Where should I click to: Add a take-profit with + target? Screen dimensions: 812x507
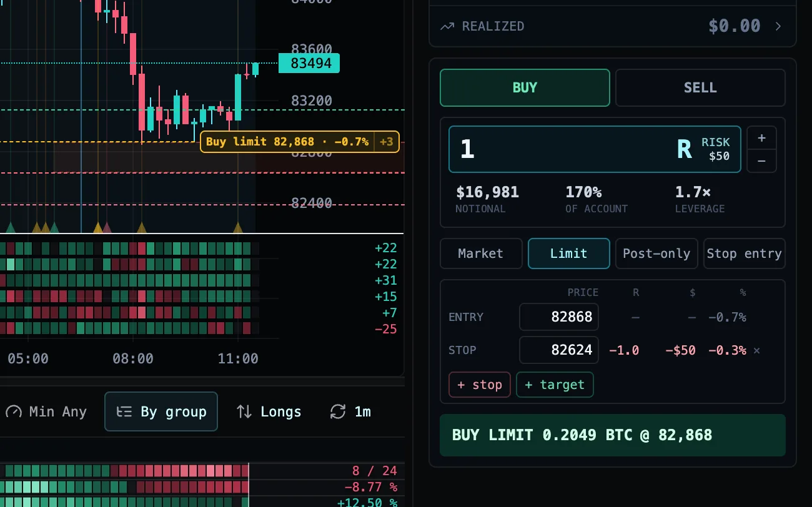(555, 385)
